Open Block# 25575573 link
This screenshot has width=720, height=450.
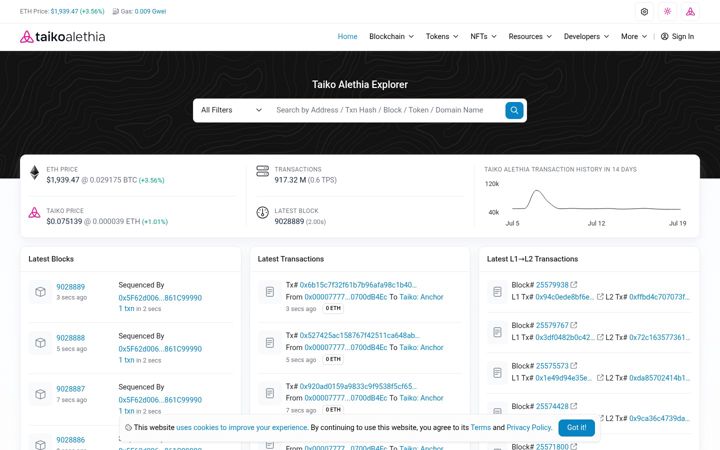coord(552,366)
